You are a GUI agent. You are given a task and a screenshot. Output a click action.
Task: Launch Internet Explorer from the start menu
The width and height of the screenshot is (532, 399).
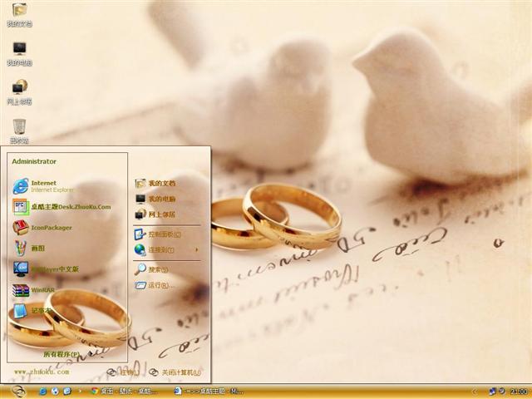(43, 186)
